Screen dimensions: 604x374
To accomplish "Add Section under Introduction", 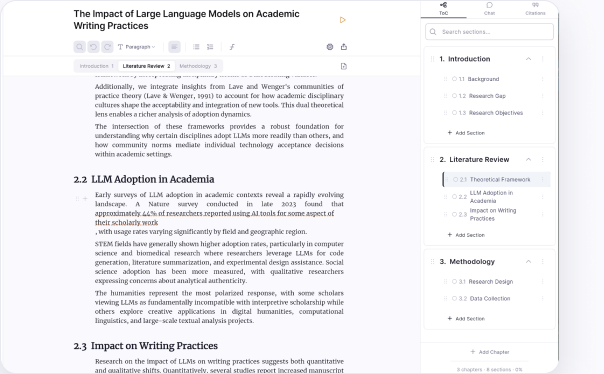I will (466, 133).
